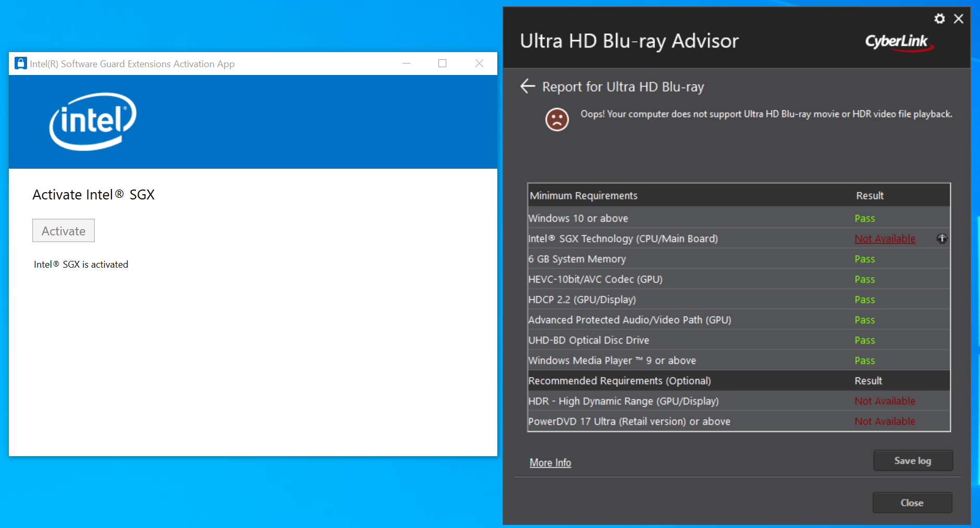This screenshot has width=980, height=528.
Task: Open the More Info link
Action: 550,462
